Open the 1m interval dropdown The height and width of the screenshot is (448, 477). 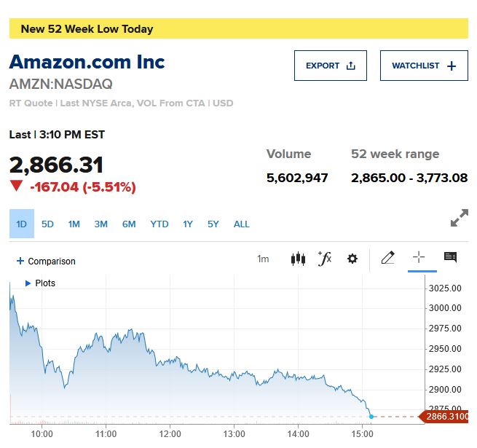(263, 259)
